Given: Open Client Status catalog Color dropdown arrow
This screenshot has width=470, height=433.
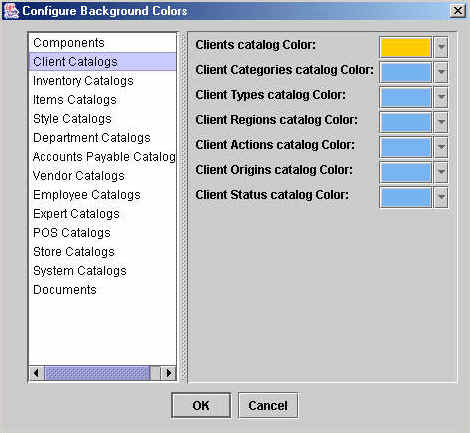Looking at the screenshot, I should (x=441, y=197).
